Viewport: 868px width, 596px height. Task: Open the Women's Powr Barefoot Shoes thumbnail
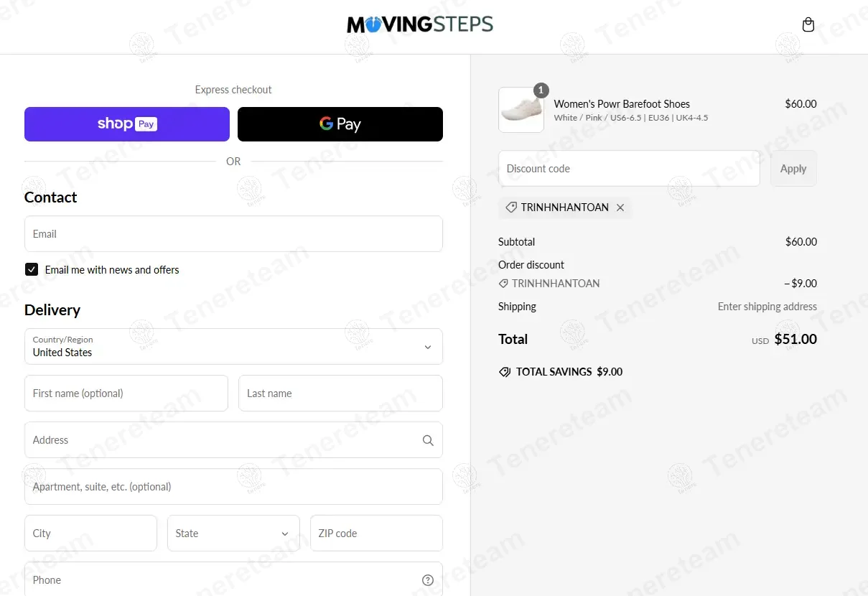click(521, 110)
